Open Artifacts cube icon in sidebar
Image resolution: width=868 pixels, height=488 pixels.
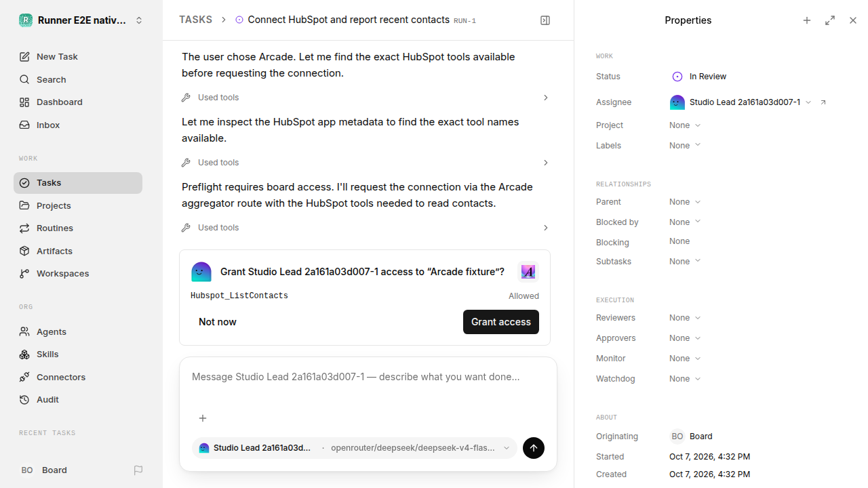point(24,251)
